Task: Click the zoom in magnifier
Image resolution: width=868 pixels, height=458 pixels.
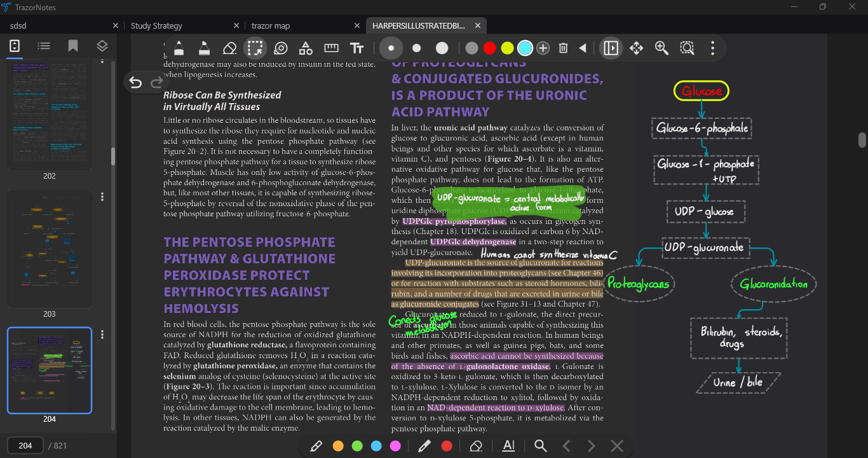Action: click(x=661, y=48)
